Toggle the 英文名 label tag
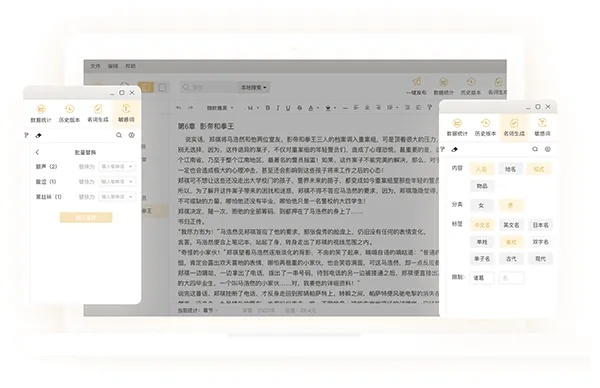 (511, 225)
